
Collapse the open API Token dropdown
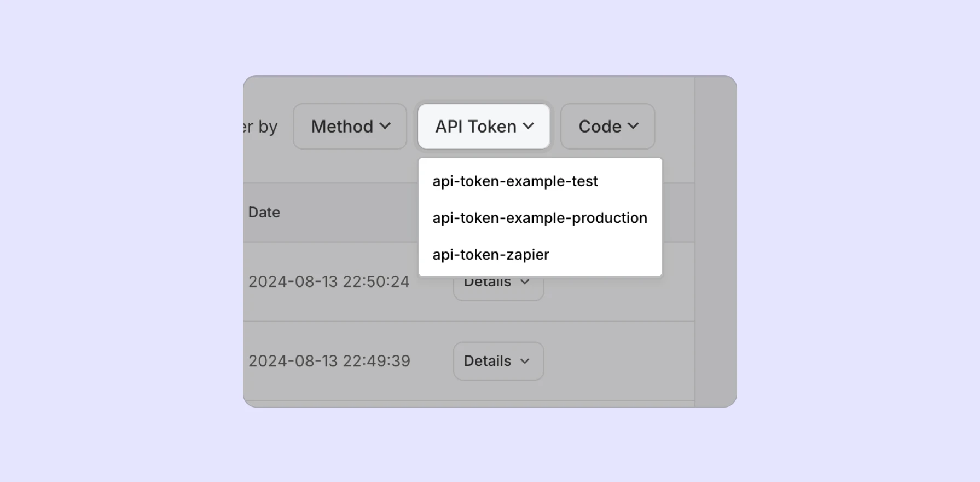pos(484,127)
